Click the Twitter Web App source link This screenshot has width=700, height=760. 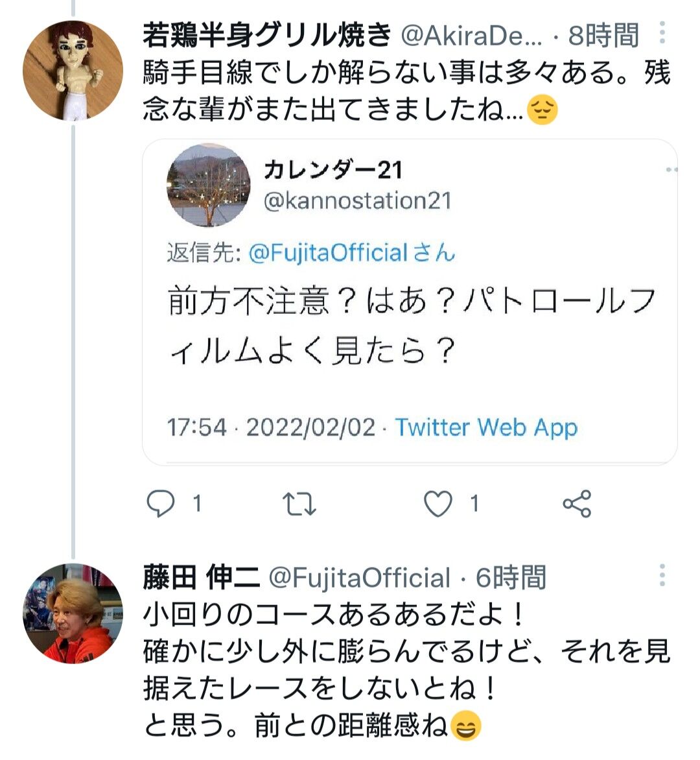tap(486, 427)
